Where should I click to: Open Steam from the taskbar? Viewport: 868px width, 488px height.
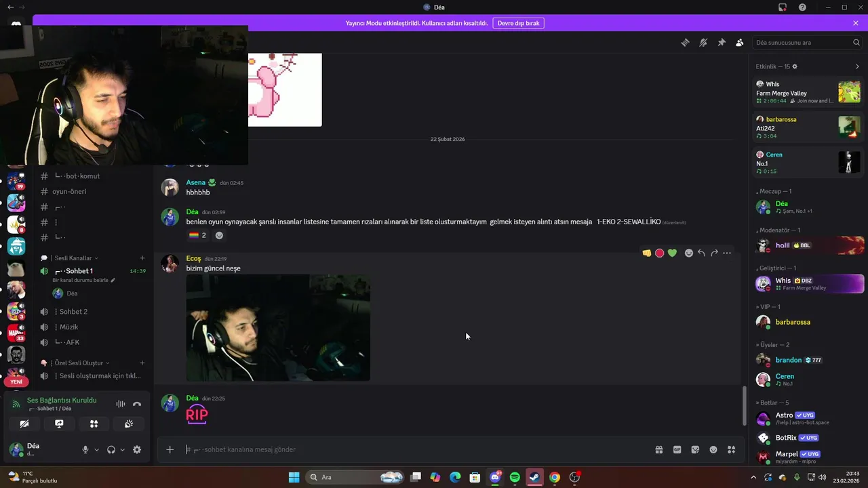(x=534, y=477)
